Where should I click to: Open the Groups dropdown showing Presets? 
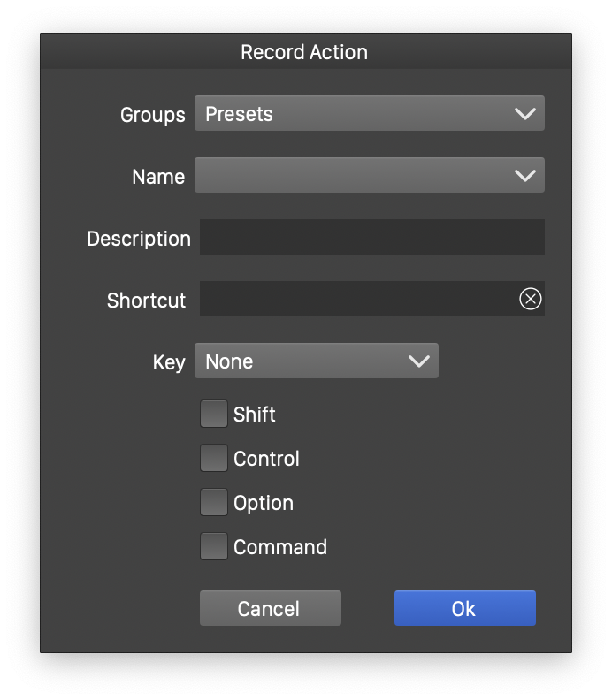point(354,114)
